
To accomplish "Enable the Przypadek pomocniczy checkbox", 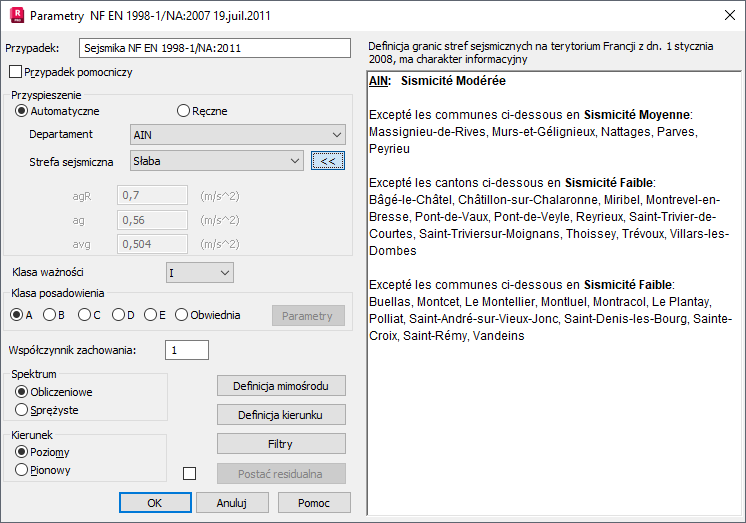I will tap(15, 72).
